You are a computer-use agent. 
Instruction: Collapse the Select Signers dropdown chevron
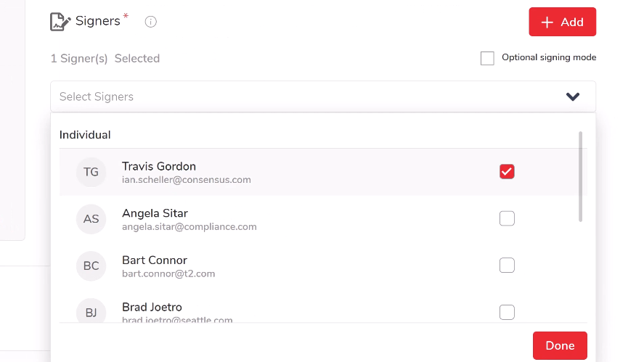tap(573, 96)
